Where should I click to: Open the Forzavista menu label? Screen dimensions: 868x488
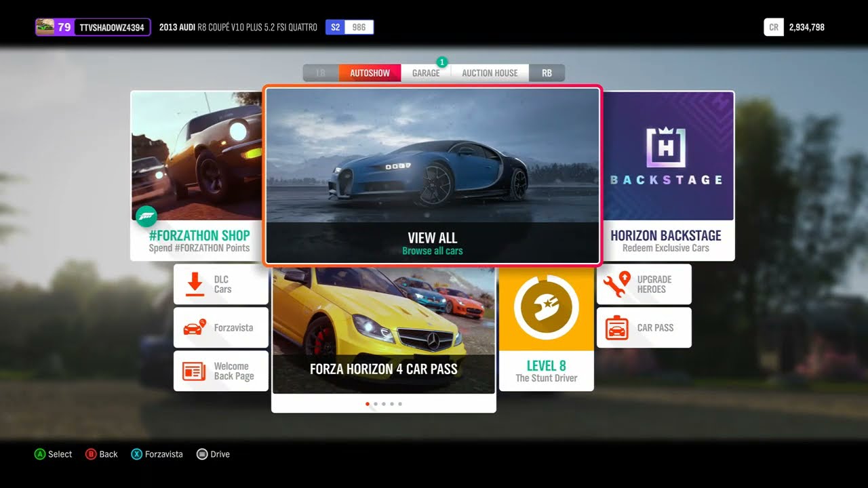(233, 327)
